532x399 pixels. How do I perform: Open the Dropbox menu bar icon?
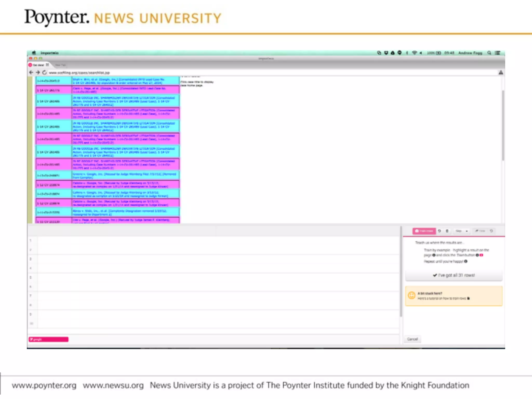click(386, 53)
